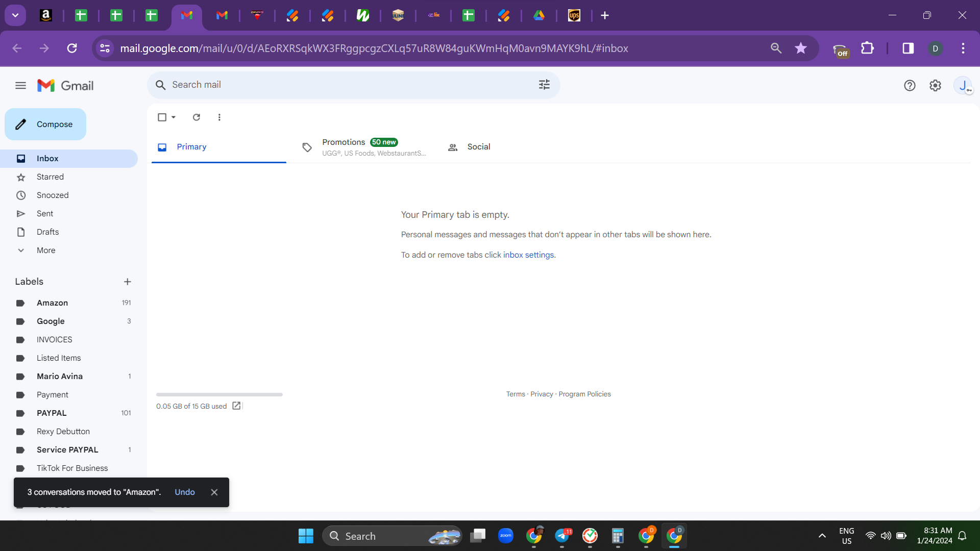Open the Listed Items label
980x551 pixels.
(x=69, y=358)
